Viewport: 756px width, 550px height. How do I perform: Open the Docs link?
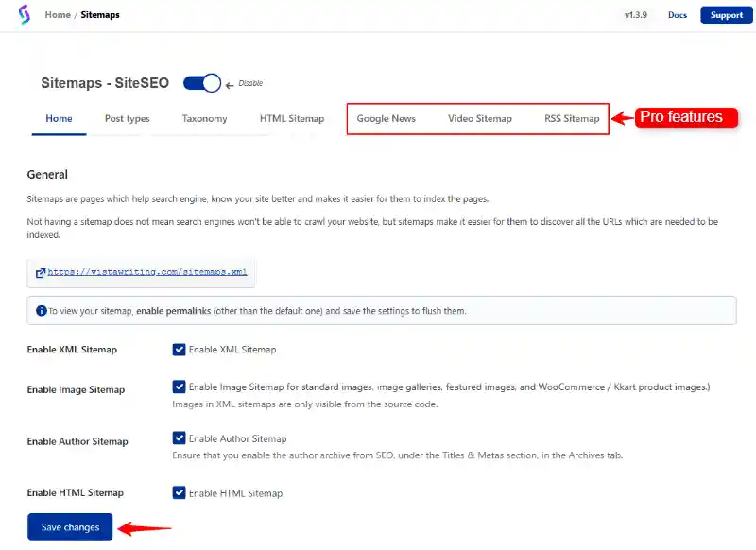[678, 15]
